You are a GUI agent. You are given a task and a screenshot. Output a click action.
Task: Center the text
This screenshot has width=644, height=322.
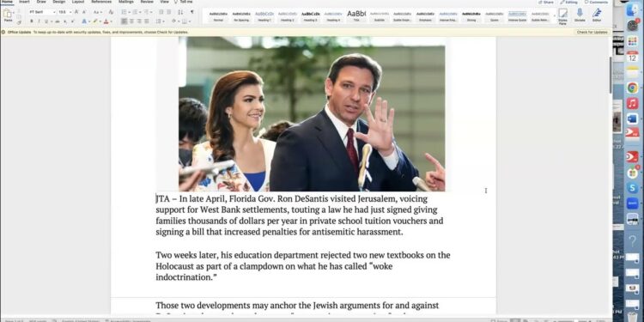point(132,21)
